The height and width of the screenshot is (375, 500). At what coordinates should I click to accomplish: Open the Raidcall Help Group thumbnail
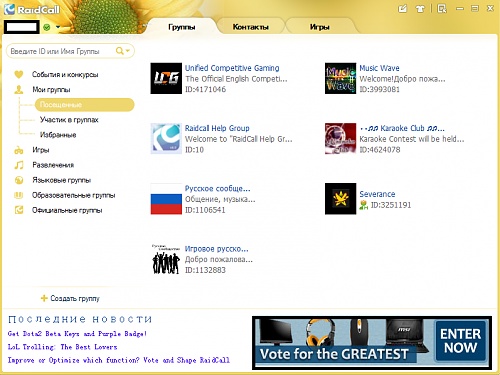[x=166, y=138]
